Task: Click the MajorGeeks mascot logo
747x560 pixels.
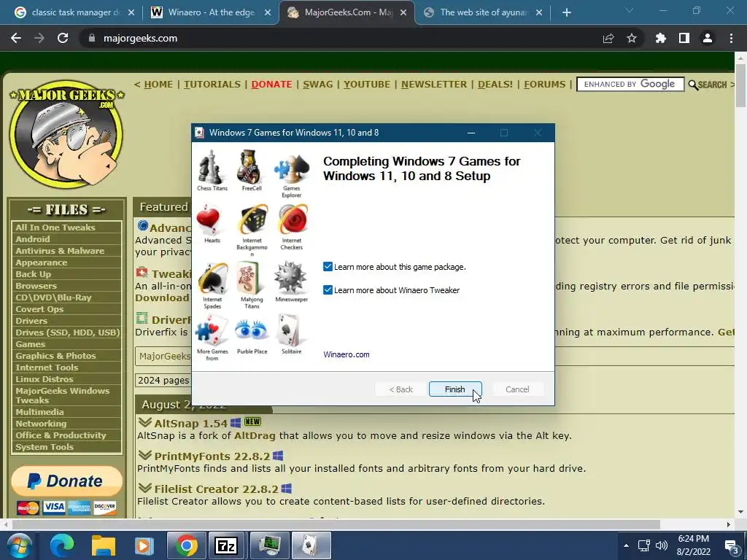Action: pyautogui.click(x=66, y=135)
